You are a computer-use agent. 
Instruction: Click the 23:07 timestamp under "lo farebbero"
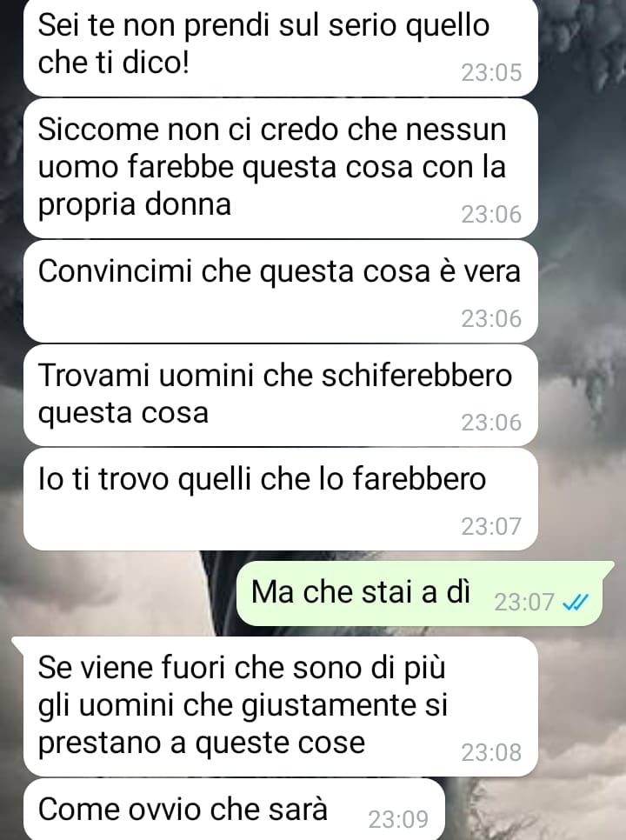coord(491,527)
